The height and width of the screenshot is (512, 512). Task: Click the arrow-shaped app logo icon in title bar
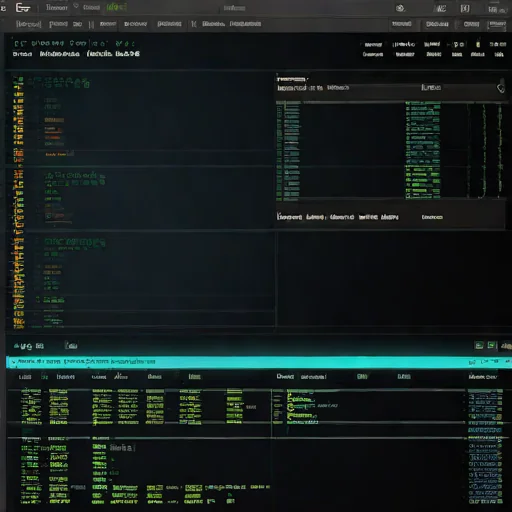click(x=23, y=8)
